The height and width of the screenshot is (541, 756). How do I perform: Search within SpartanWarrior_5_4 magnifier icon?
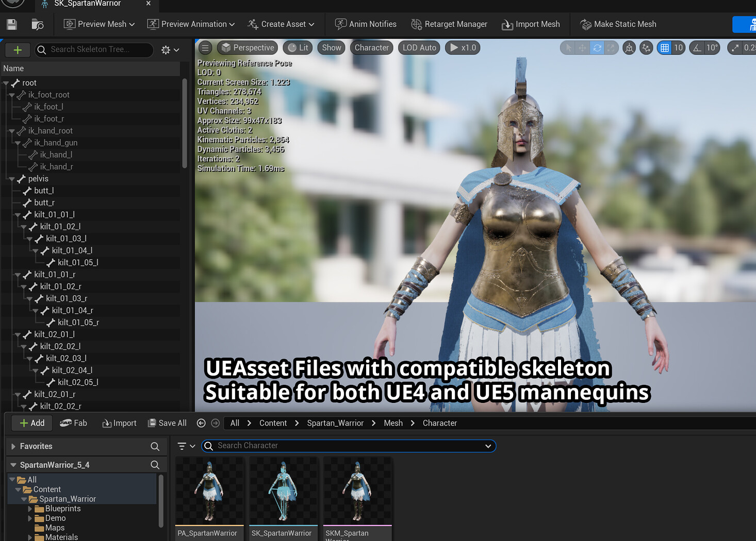[x=155, y=465]
